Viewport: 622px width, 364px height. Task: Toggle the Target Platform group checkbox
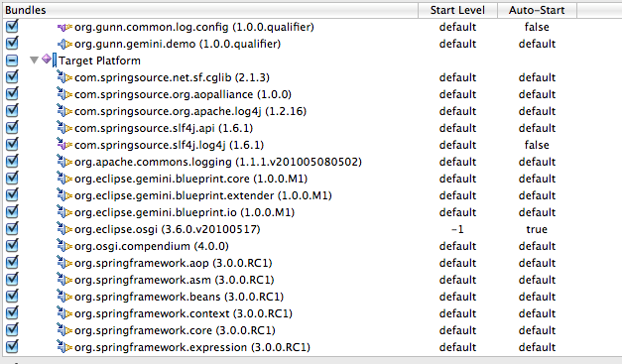pyautogui.click(x=12, y=61)
